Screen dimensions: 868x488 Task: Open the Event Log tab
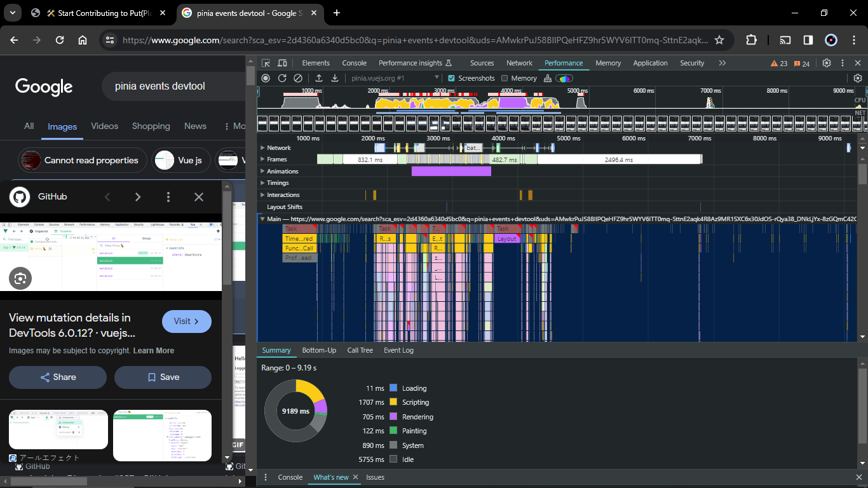[x=398, y=350]
